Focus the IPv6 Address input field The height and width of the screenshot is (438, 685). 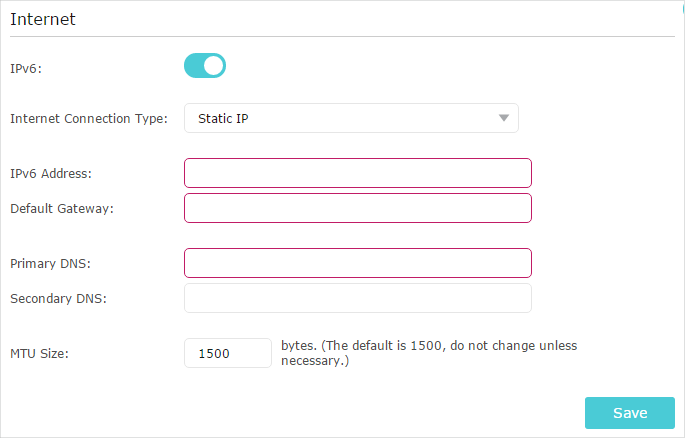[358, 173]
